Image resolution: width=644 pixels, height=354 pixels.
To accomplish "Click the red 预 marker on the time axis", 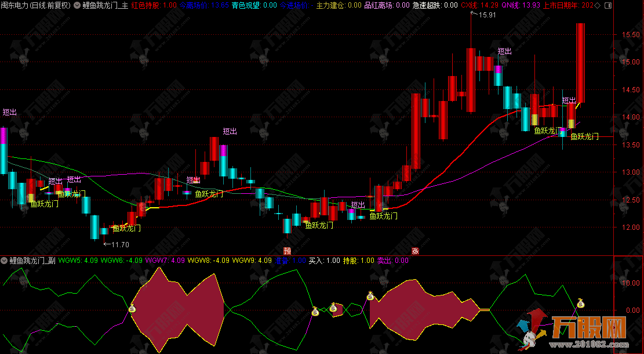I will [x=288, y=250].
